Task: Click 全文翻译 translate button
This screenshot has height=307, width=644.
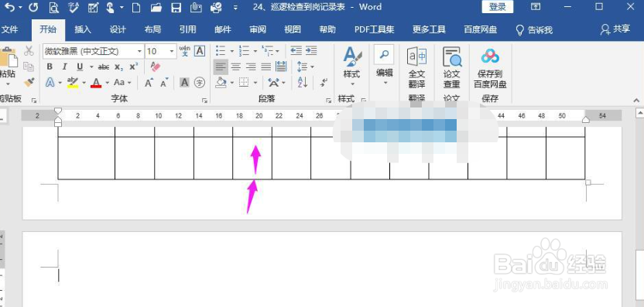Action: coord(416,68)
